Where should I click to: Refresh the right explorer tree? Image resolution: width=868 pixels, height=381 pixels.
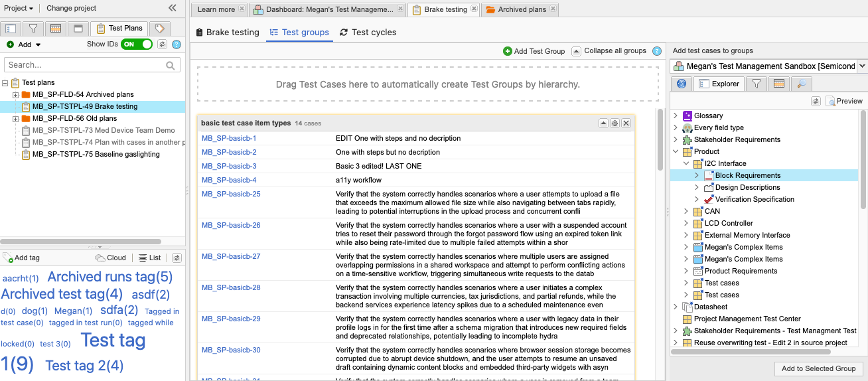click(816, 101)
